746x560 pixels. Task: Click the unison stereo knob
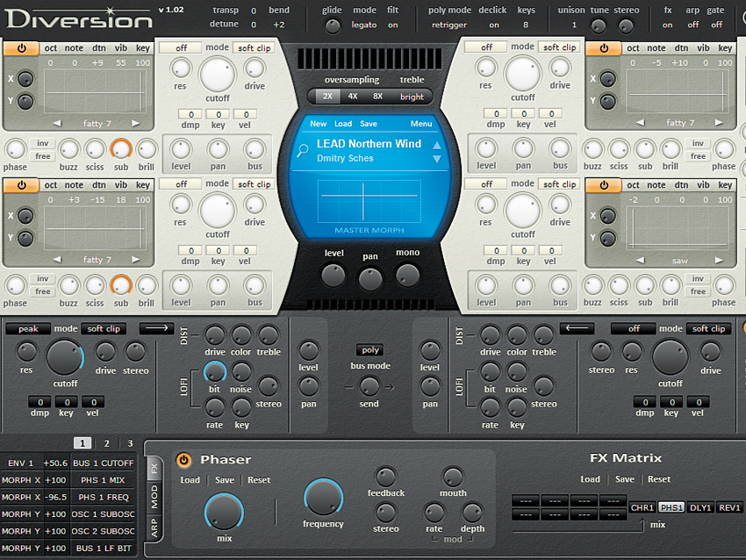(626, 25)
